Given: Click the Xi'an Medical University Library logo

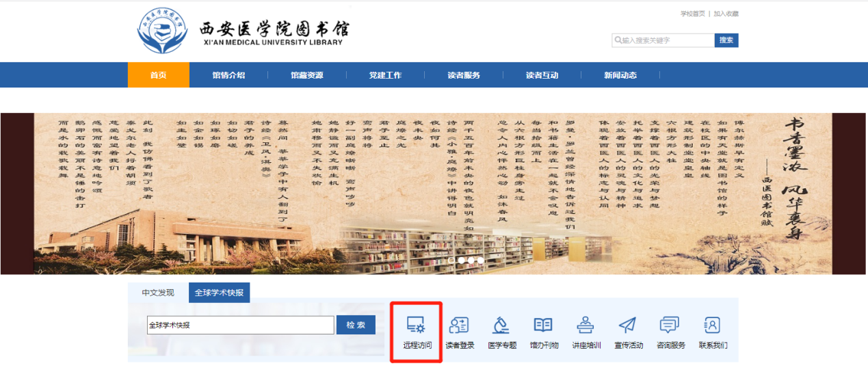Looking at the screenshot, I should click(162, 31).
